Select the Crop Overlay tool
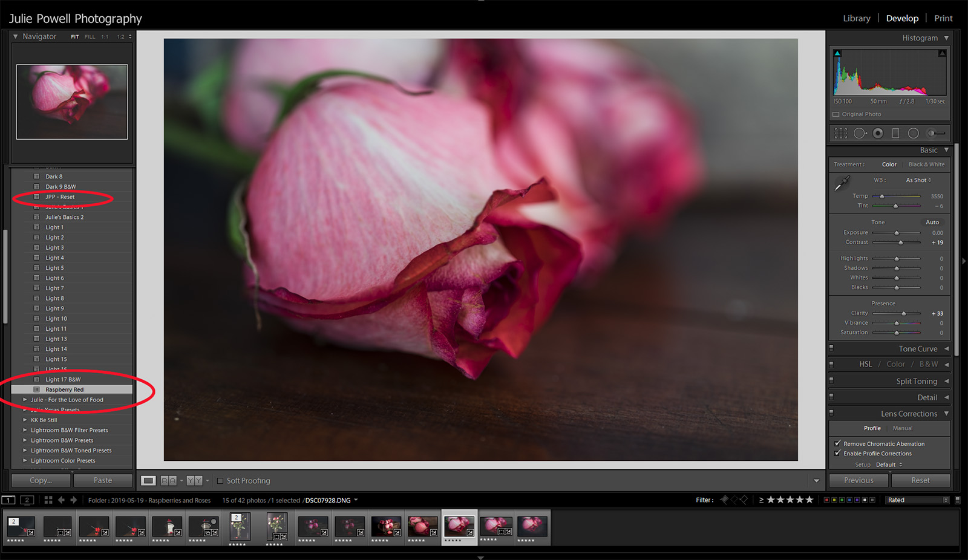Viewport: 968px width, 560px height. [x=841, y=133]
